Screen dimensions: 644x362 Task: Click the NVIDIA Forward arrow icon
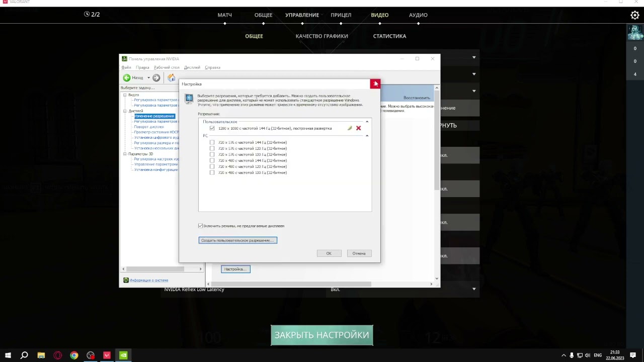tap(156, 78)
